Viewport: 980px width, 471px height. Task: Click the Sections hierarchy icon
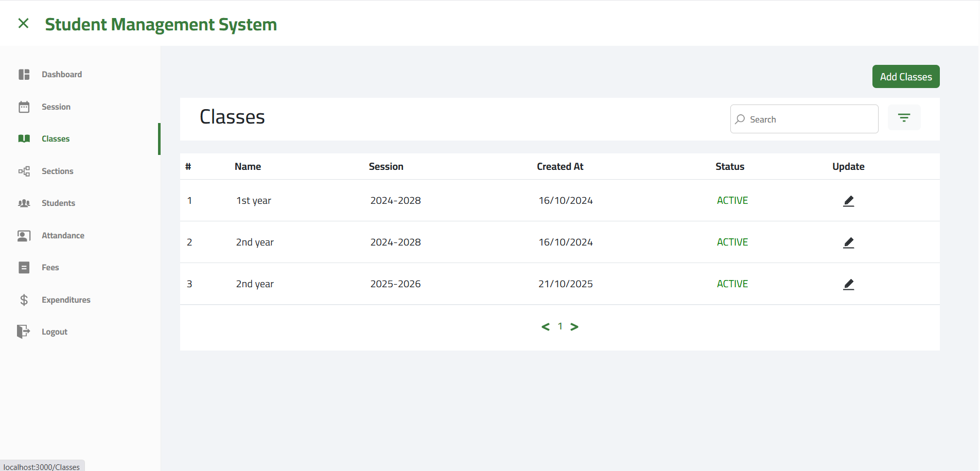pos(24,171)
